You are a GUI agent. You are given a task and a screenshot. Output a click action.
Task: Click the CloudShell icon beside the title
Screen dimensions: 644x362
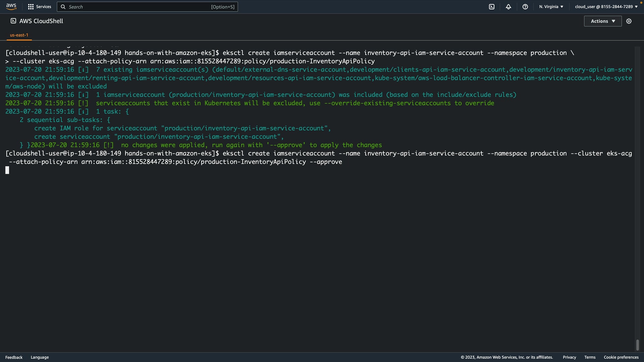pos(13,21)
